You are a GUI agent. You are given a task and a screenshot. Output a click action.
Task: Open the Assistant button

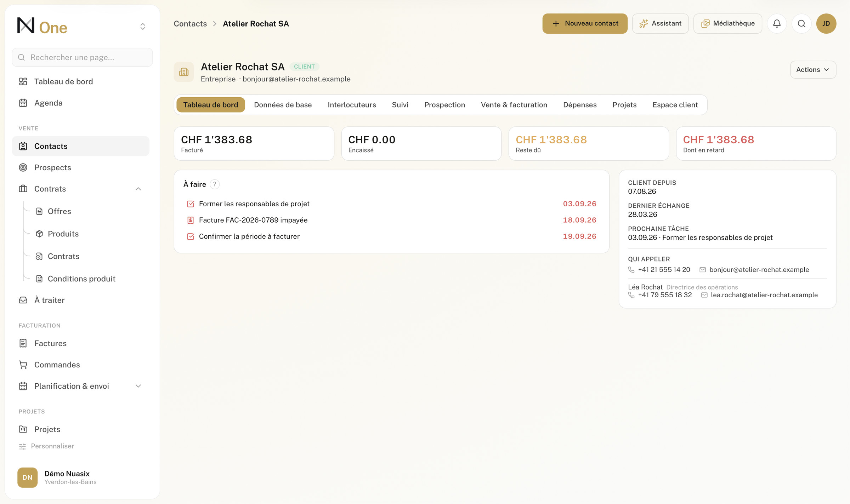pyautogui.click(x=660, y=23)
